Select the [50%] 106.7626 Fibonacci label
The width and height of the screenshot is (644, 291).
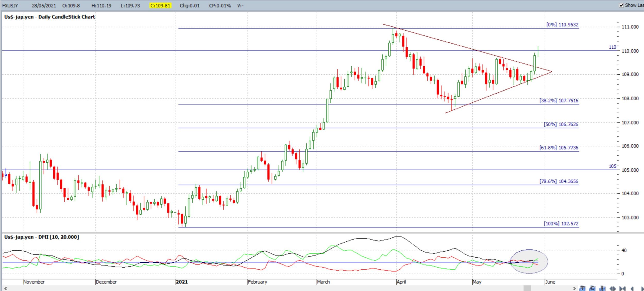click(x=561, y=124)
